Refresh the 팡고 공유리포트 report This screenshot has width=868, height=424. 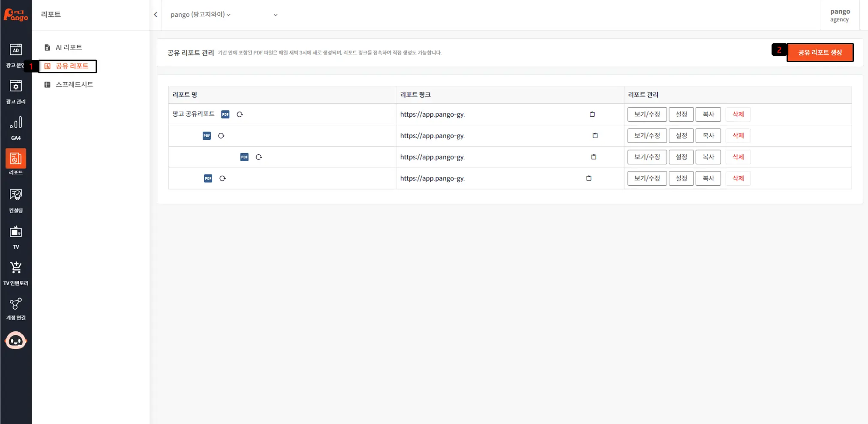(240, 114)
